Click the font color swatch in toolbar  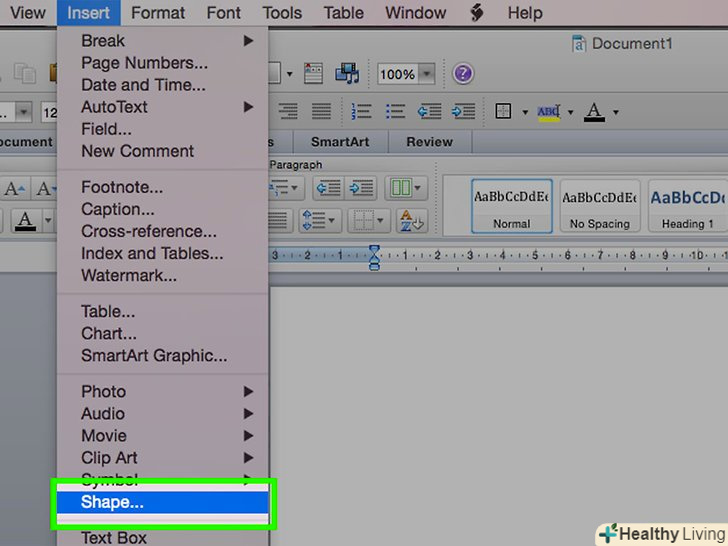594,112
